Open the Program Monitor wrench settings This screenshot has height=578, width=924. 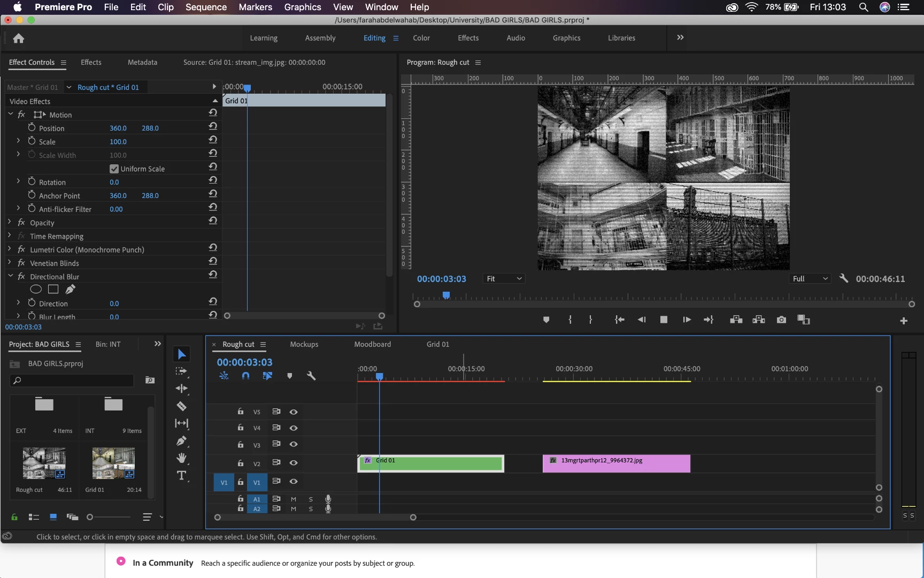[x=844, y=278]
